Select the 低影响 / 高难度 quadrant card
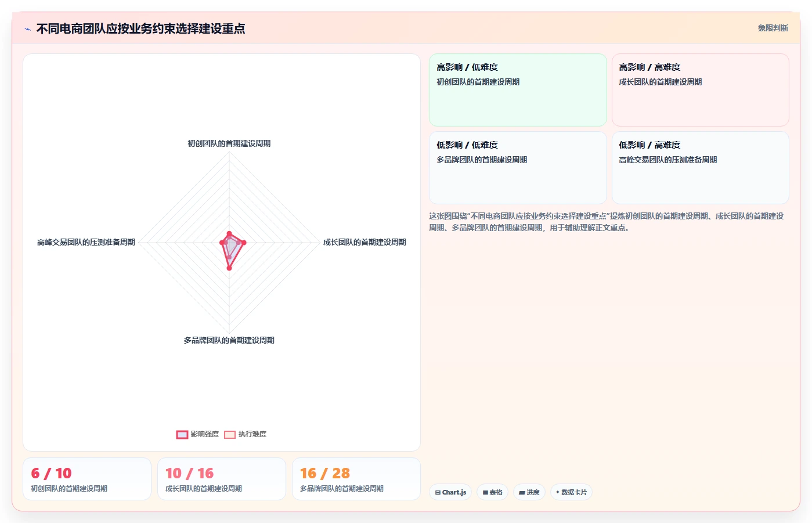The width and height of the screenshot is (812, 523). tap(700, 168)
